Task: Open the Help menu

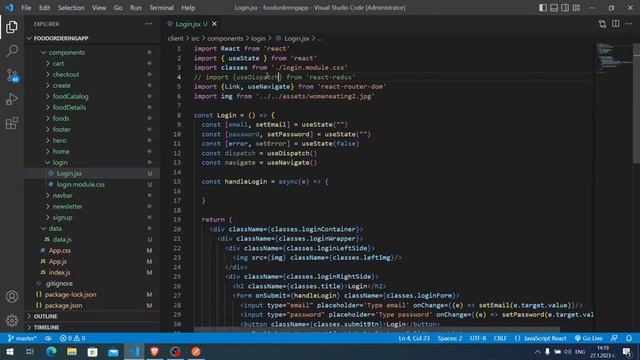Action: [x=188, y=8]
